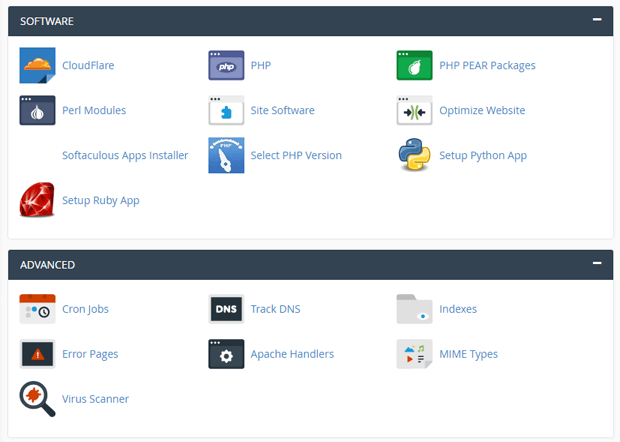Open the green PHP PEAR Packages icon
The height and width of the screenshot is (442, 620).
click(x=414, y=65)
